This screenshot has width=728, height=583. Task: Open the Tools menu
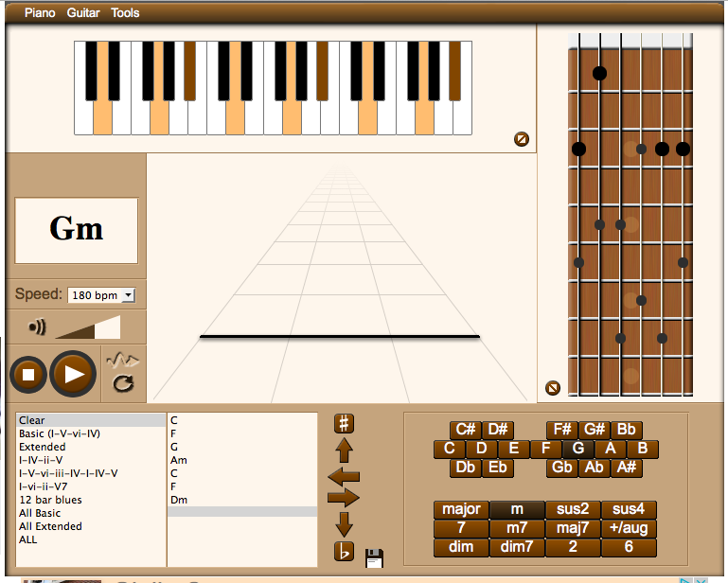pos(125,13)
